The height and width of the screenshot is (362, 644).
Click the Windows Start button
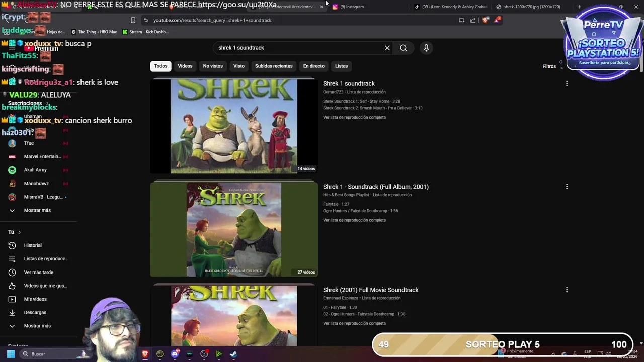tap(11, 354)
